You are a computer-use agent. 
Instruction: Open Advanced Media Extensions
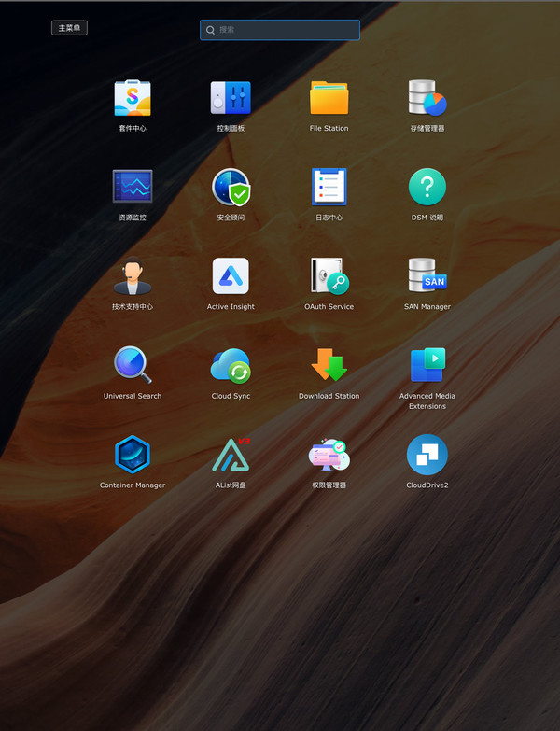tap(427, 365)
